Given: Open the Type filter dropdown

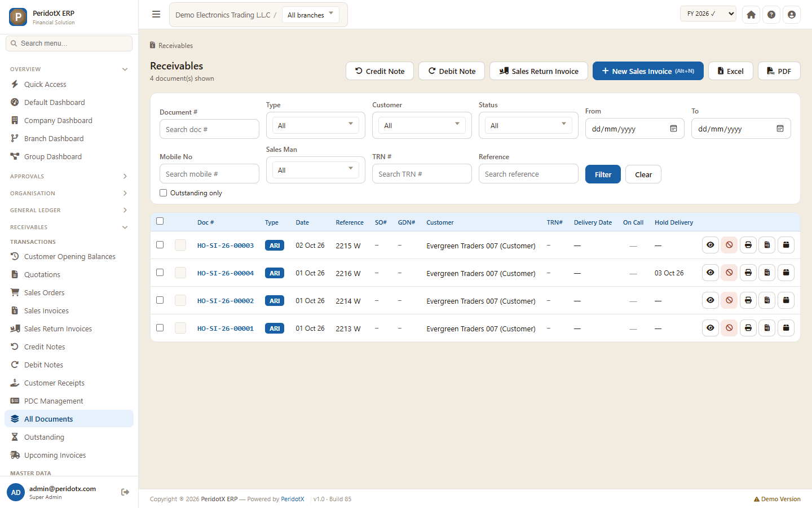Looking at the screenshot, I should [x=315, y=125].
